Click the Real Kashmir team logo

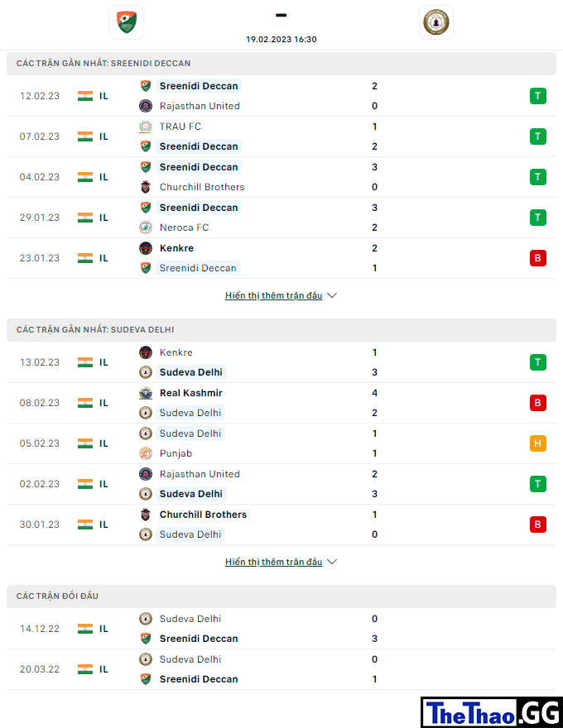pyautogui.click(x=146, y=393)
